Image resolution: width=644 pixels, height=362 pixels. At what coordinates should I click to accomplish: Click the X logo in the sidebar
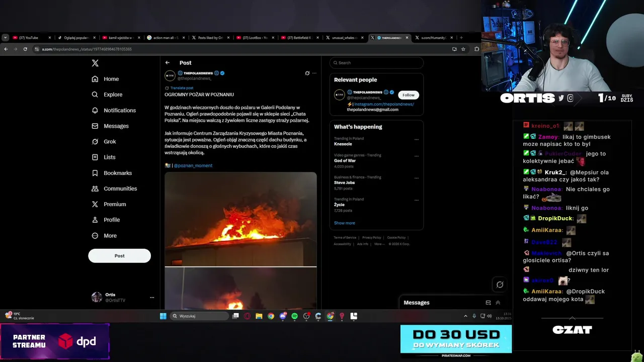pos(95,63)
